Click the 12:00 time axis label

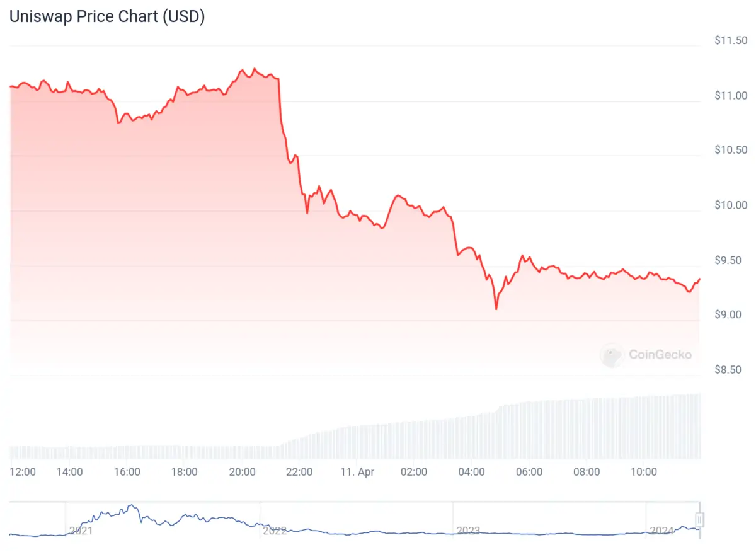click(24, 472)
